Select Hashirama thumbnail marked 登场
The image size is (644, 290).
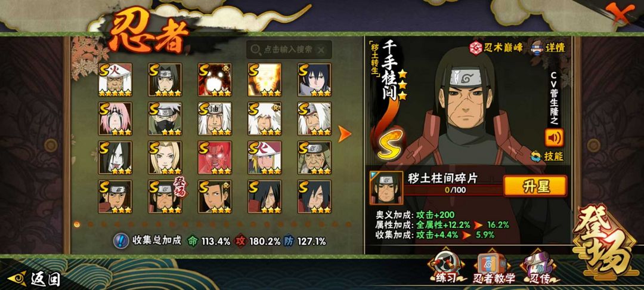tap(165, 197)
